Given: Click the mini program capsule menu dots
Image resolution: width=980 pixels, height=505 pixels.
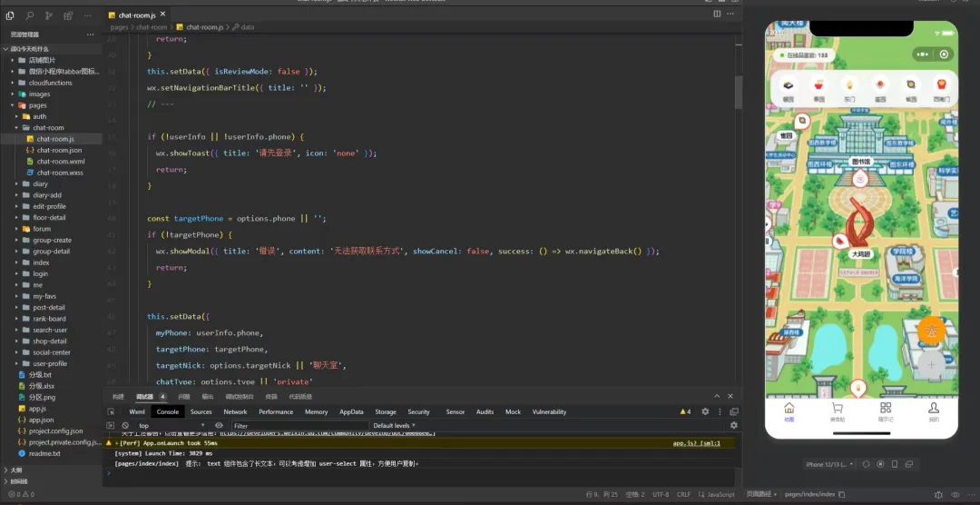Looking at the screenshot, I should point(922,54).
